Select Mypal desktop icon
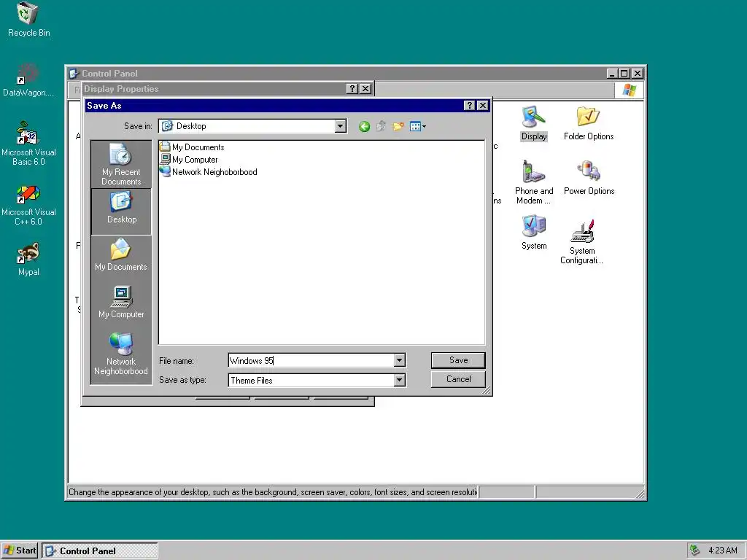This screenshot has width=747, height=560. (x=28, y=260)
